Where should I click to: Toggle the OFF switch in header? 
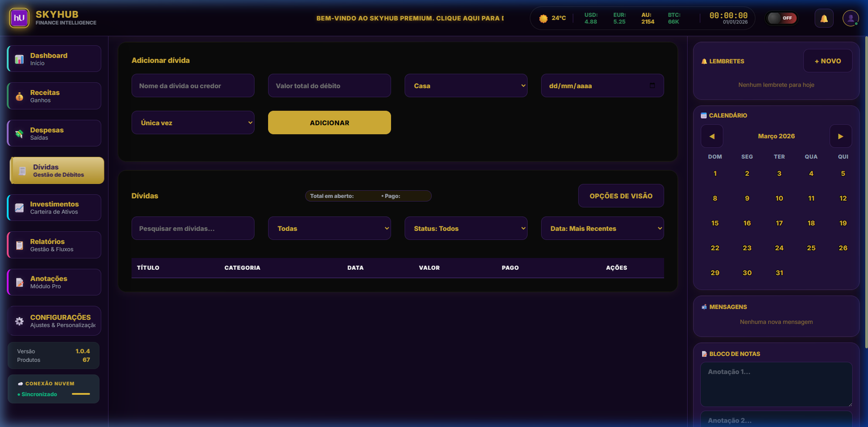tap(781, 18)
